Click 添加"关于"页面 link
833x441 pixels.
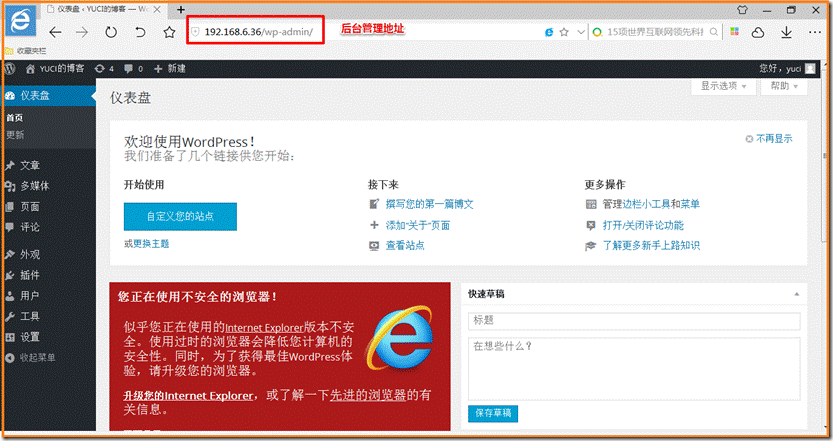418,225
